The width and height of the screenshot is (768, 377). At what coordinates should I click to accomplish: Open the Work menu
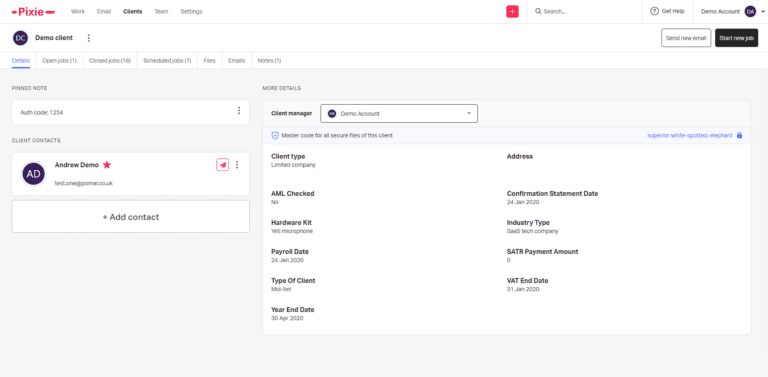(78, 11)
